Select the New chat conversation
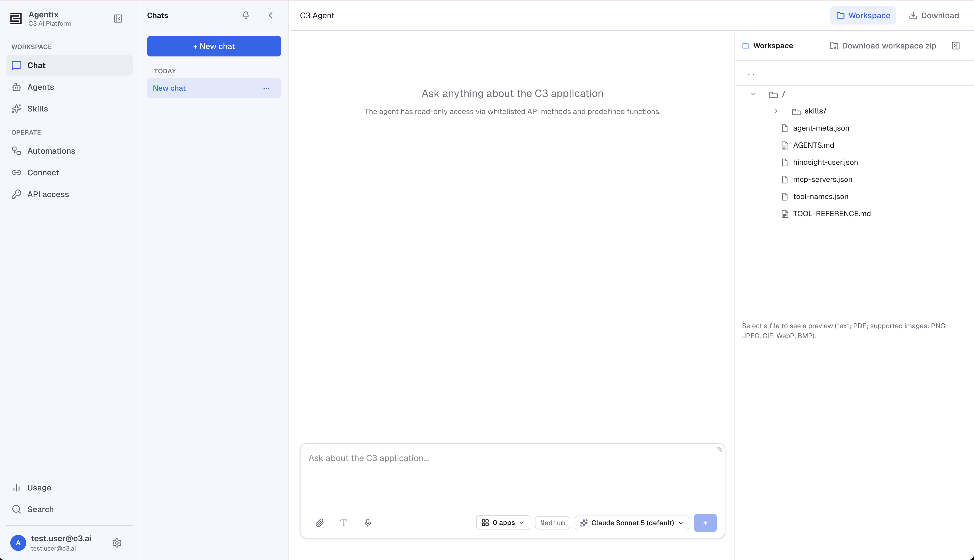 214,88
